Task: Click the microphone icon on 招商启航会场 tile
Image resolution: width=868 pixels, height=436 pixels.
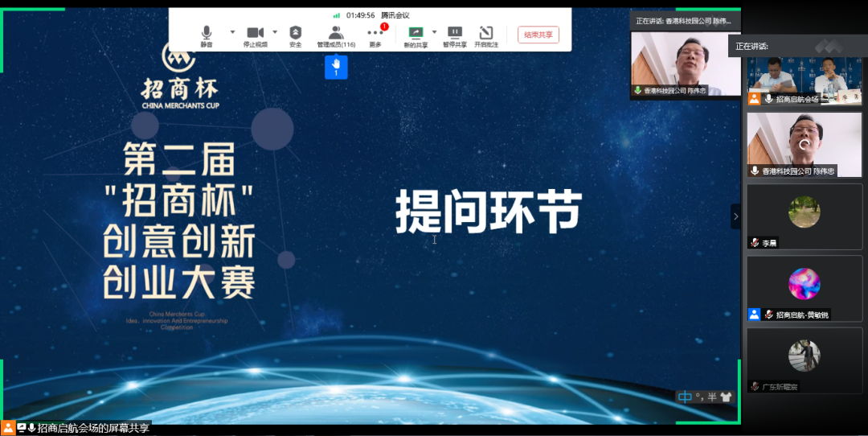Action: pos(768,99)
